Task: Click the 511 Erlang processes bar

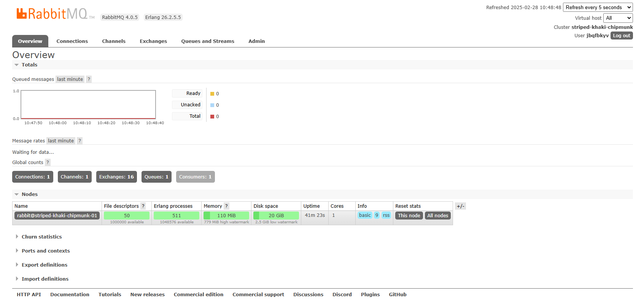Action: pos(177,215)
